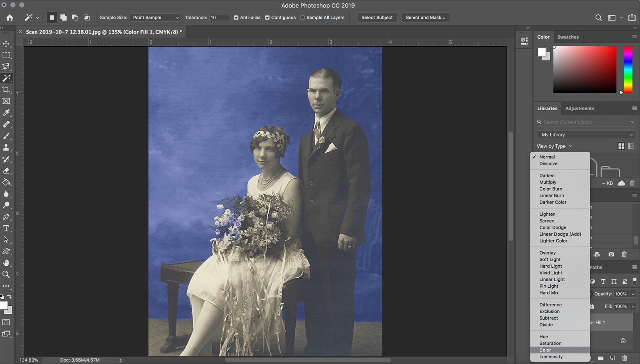Select the Zoom tool in toolbar

(x=6, y=274)
